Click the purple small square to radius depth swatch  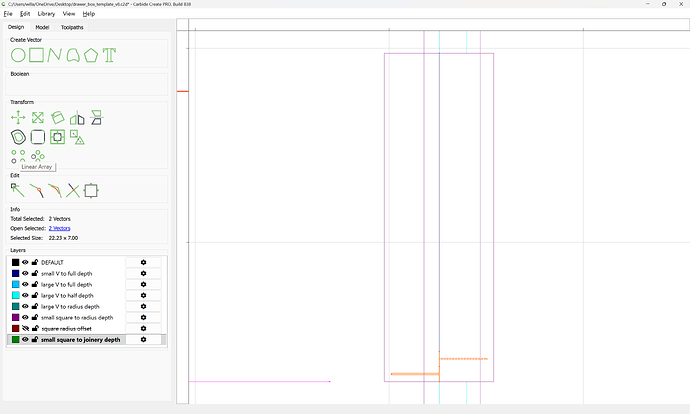15,317
